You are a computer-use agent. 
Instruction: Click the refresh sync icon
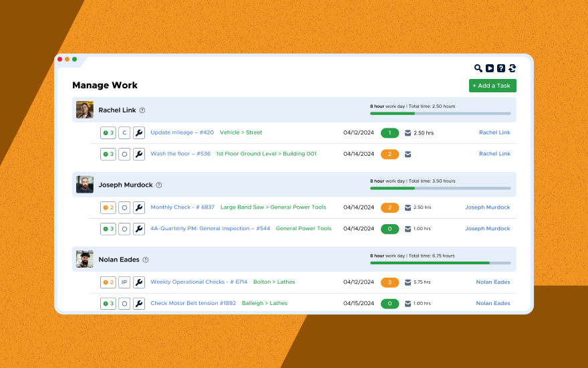pyautogui.click(x=512, y=68)
